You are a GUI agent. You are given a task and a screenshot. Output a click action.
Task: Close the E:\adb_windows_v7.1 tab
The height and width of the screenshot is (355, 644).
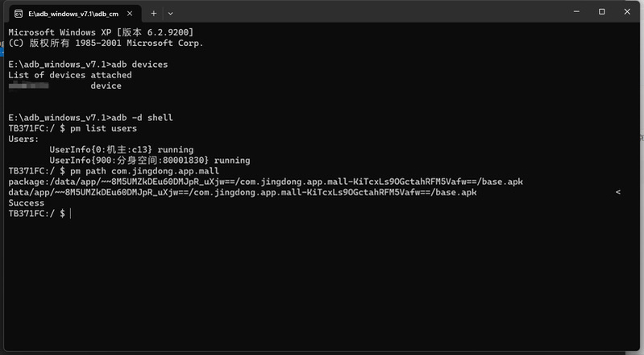tap(130, 14)
